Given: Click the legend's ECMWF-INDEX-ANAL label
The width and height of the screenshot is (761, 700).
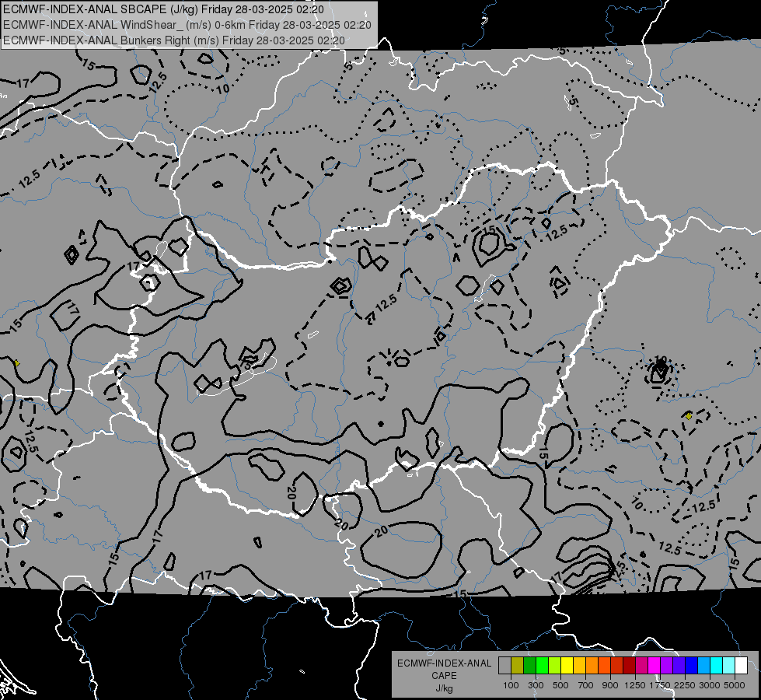Looking at the screenshot, I should (x=444, y=663).
